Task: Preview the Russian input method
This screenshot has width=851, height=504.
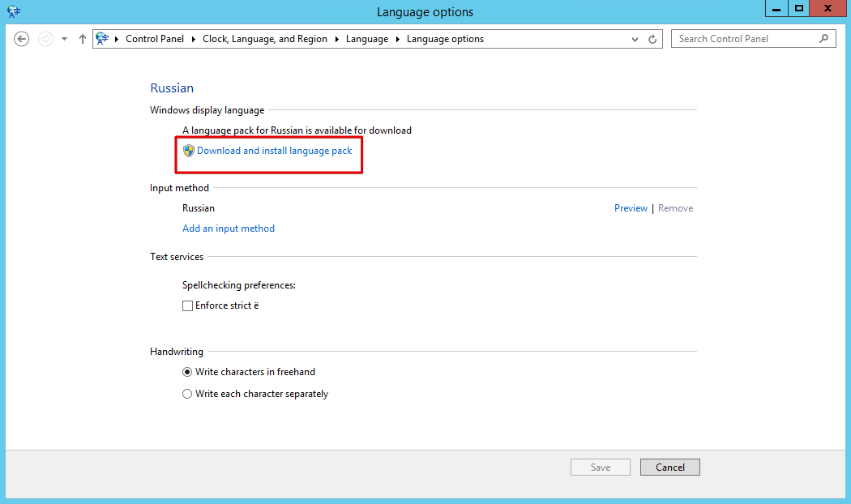Action: coord(631,208)
